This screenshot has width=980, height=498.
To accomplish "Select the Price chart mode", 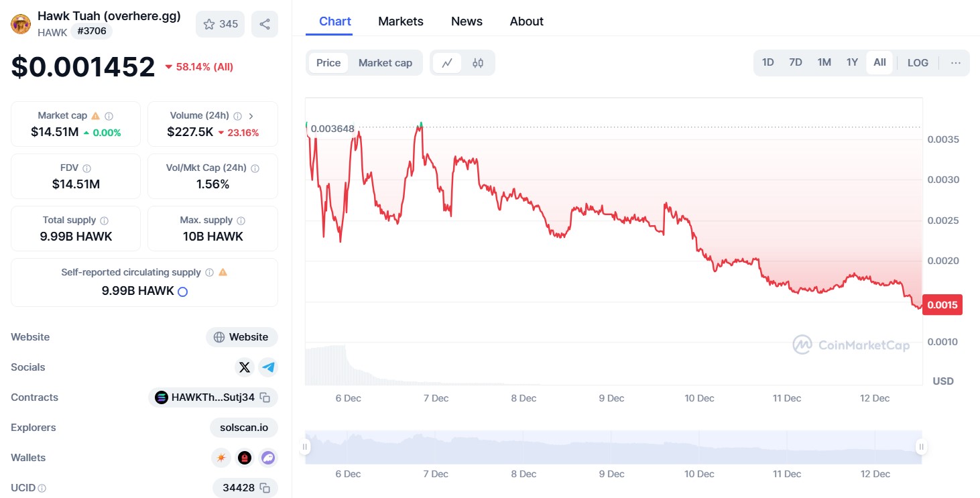I will (328, 63).
